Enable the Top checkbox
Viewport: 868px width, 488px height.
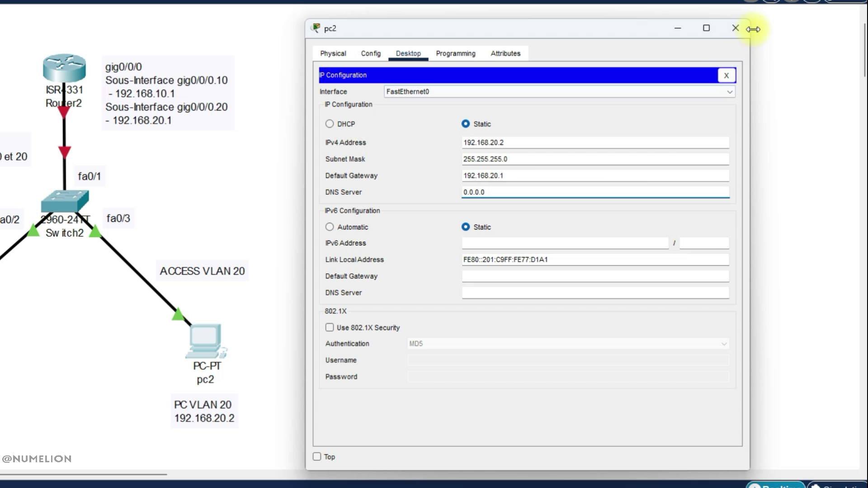tap(316, 456)
